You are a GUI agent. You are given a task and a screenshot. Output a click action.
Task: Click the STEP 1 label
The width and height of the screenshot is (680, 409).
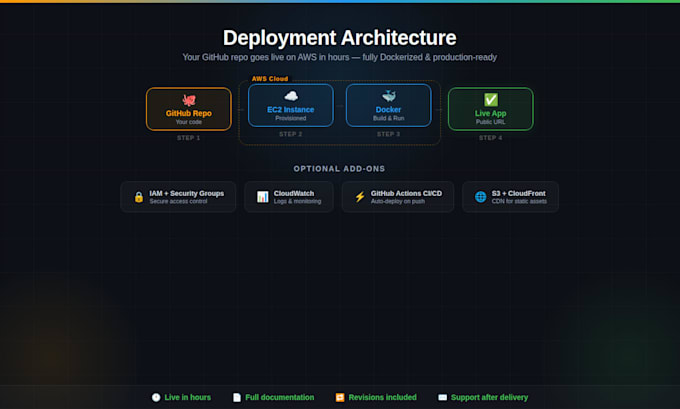(x=188, y=138)
